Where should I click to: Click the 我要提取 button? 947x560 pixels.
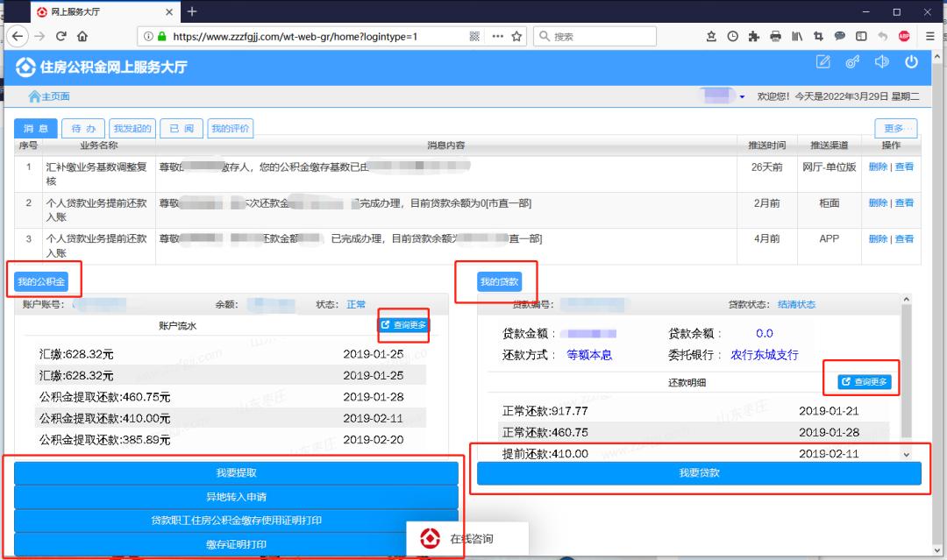(x=235, y=472)
